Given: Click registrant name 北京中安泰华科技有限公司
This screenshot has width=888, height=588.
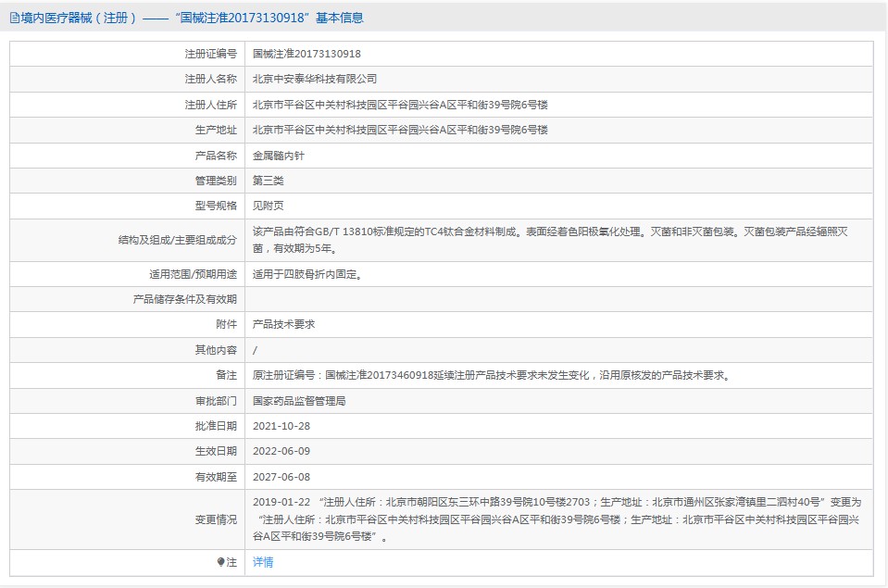Looking at the screenshot, I should pyautogui.click(x=315, y=80).
